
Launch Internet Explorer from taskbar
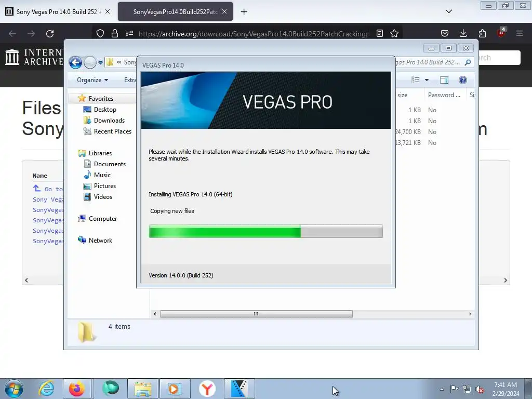[x=46, y=389]
